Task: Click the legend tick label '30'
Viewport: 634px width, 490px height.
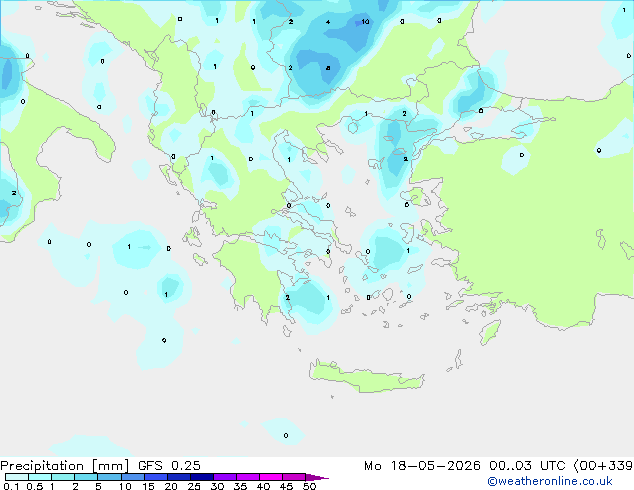Action: click(x=217, y=486)
